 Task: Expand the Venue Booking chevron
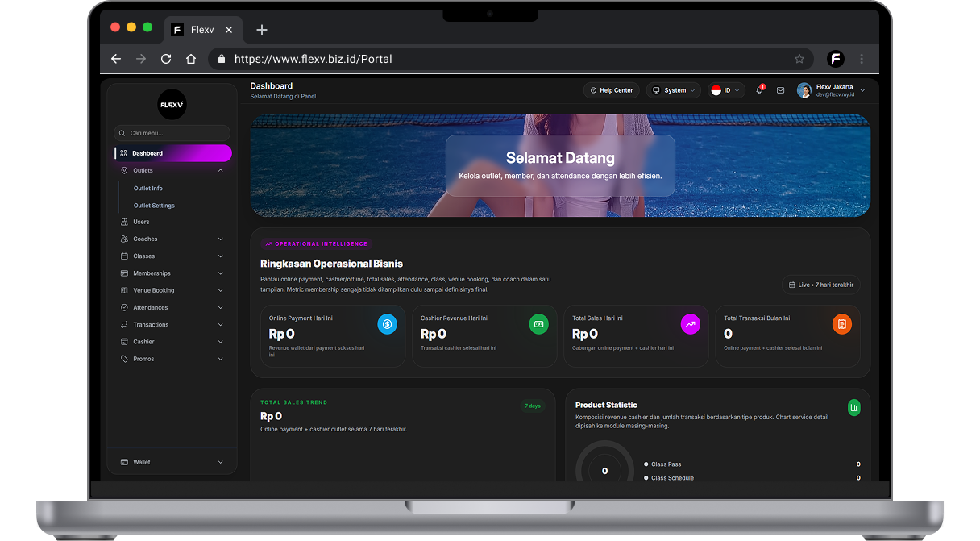pos(221,290)
